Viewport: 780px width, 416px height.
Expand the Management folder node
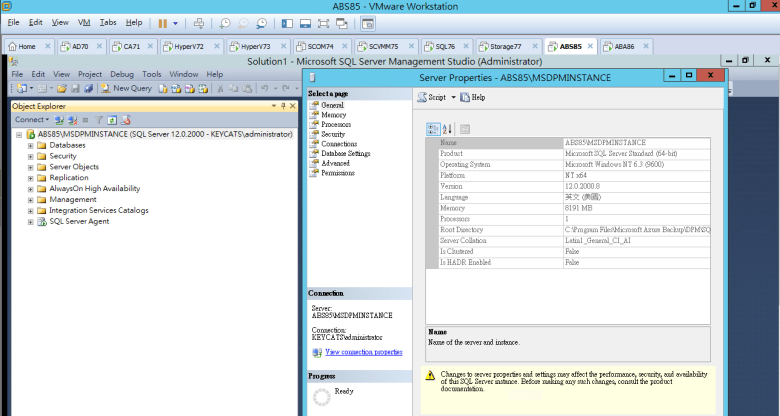coord(31,199)
